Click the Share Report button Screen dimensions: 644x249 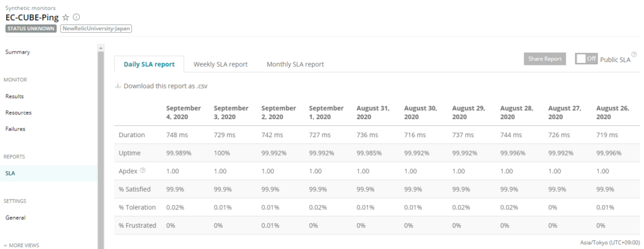pyautogui.click(x=545, y=58)
